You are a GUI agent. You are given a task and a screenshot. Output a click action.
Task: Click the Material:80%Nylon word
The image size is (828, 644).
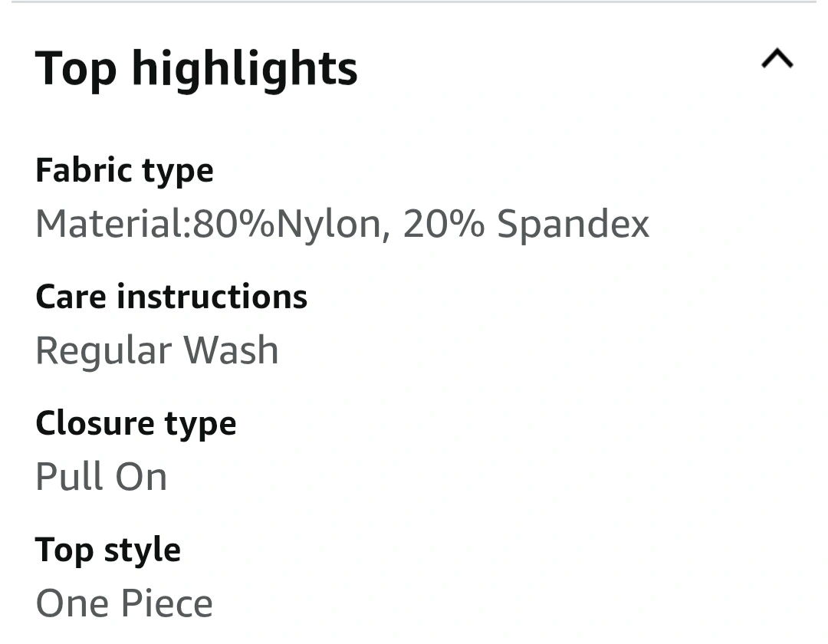point(208,224)
